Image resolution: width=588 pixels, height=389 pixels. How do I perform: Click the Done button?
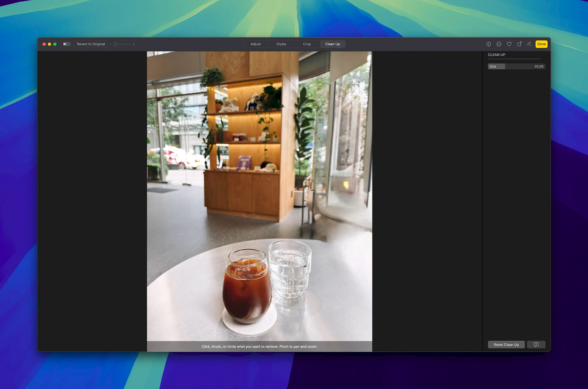pyautogui.click(x=542, y=44)
